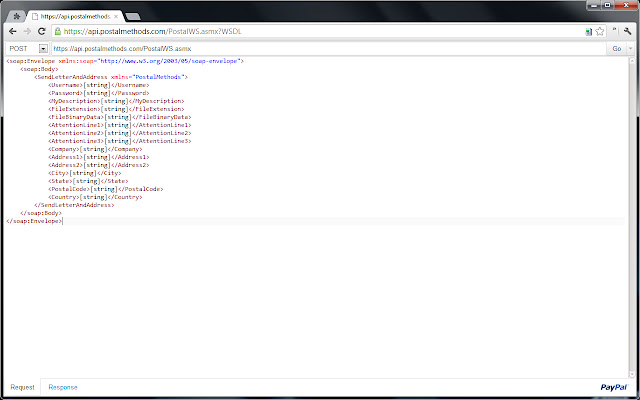Bookmark this page with the star icon
Viewport: 640px width, 400px height.
point(601,32)
